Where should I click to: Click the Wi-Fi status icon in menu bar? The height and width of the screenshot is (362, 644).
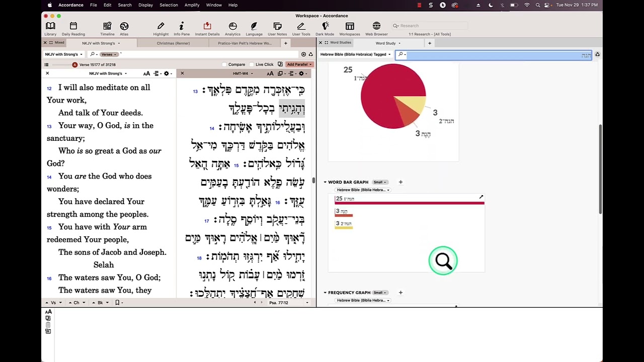pyautogui.click(x=527, y=5)
